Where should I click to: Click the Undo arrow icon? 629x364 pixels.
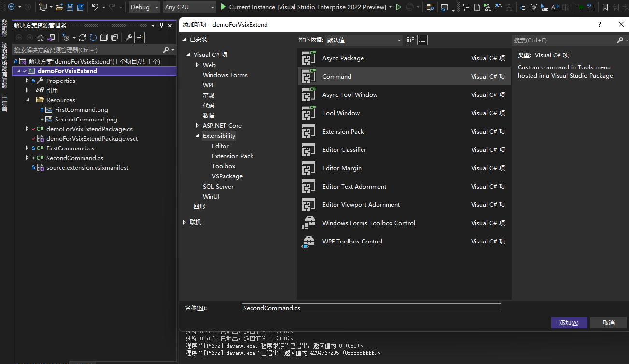(x=95, y=7)
